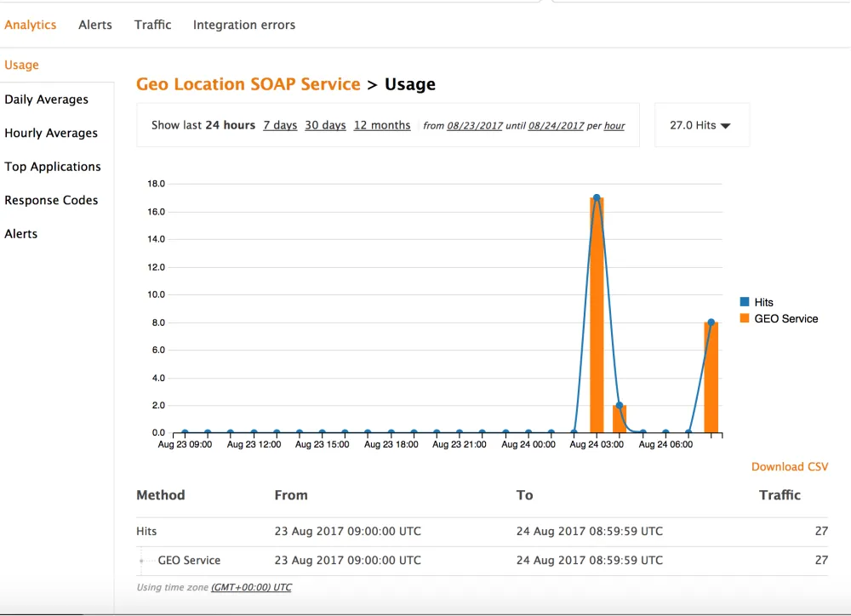Edit the from date 08/23/2017
This screenshot has width=851, height=616.
(x=475, y=126)
